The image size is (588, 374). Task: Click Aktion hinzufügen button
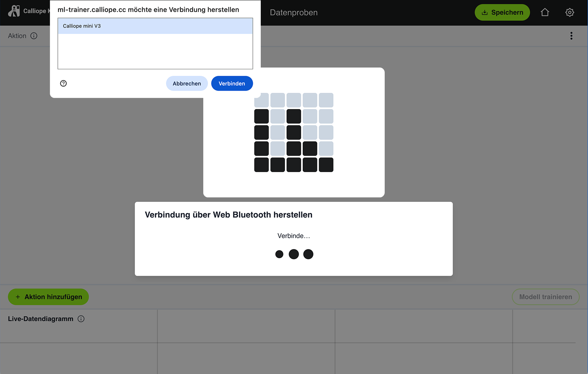click(x=48, y=297)
